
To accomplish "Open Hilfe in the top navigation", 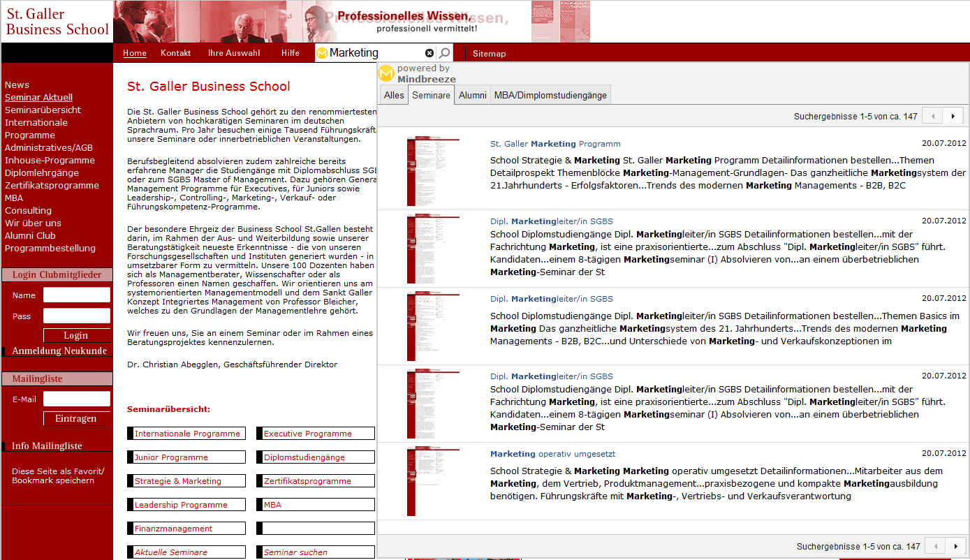I will click(x=291, y=53).
